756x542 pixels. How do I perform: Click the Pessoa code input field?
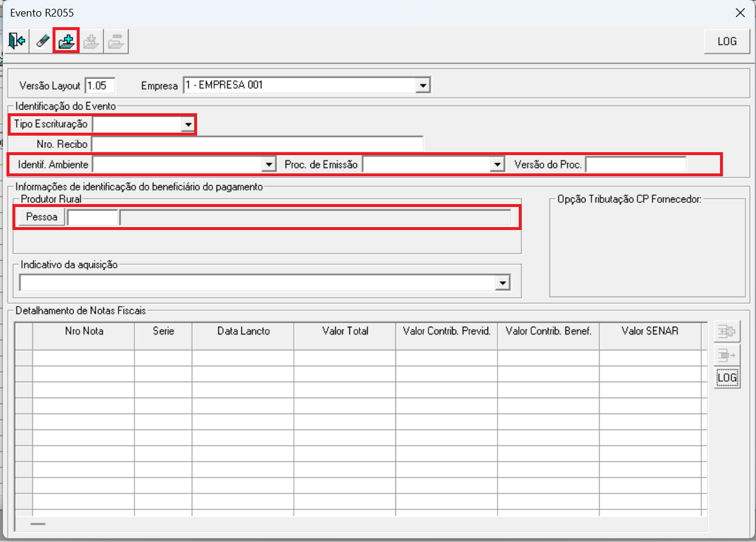point(93,217)
